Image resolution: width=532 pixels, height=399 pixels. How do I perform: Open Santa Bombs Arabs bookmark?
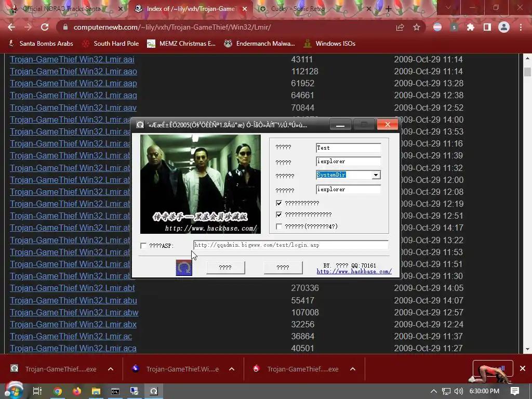[x=41, y=44]
